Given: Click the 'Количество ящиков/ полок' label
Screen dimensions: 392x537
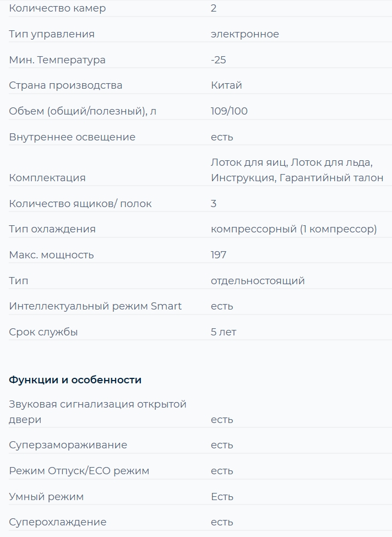Looking at the screenshot, I should [x=80, y=204].
